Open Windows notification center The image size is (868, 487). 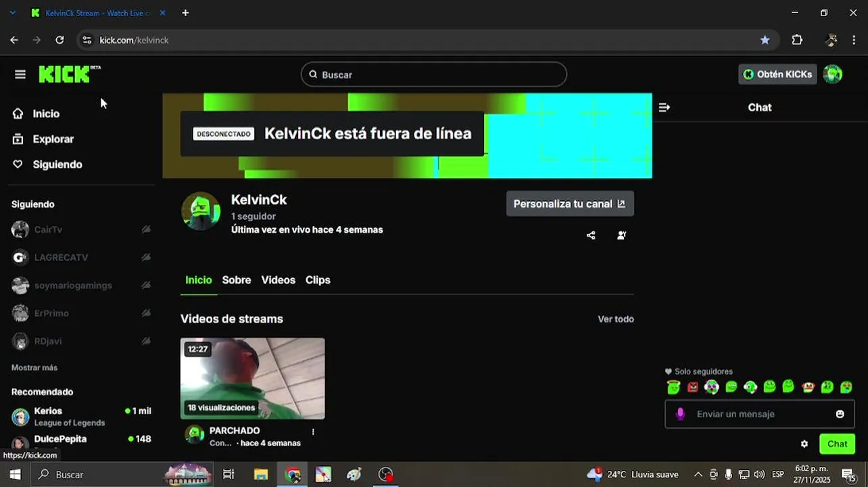tap(848, 475)
